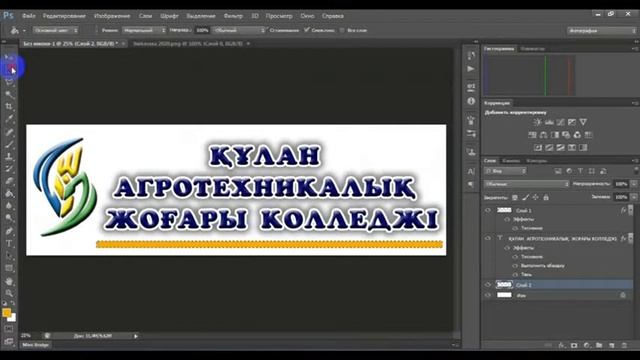Hide the КҰЛАН text layer
Screen dimensions: 640x360
click(488, 238)
